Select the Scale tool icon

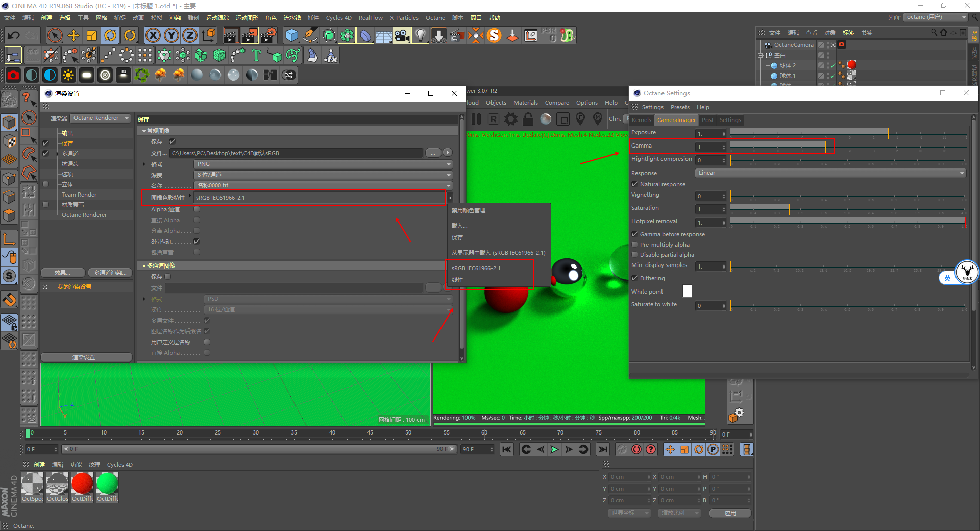(92, 35)
